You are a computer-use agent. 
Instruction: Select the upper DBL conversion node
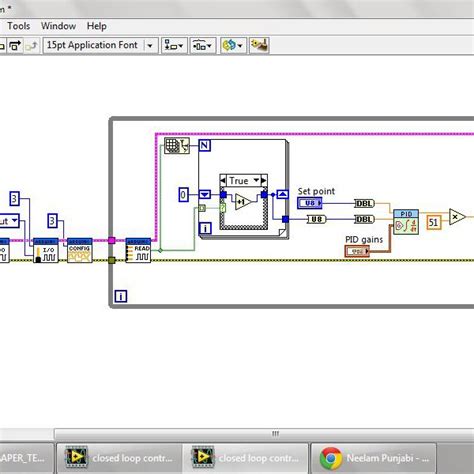364,203
